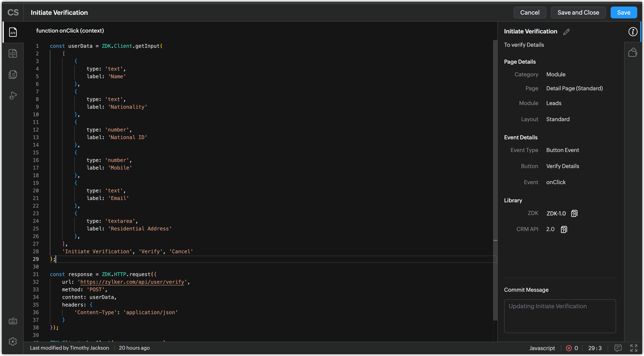Click the Cancel button
This screenshot has height=356, width=644.
(x=529, y=12)
